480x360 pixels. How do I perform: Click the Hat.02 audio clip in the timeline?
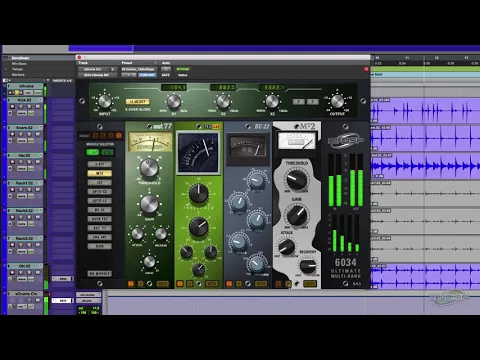[425, 165]
